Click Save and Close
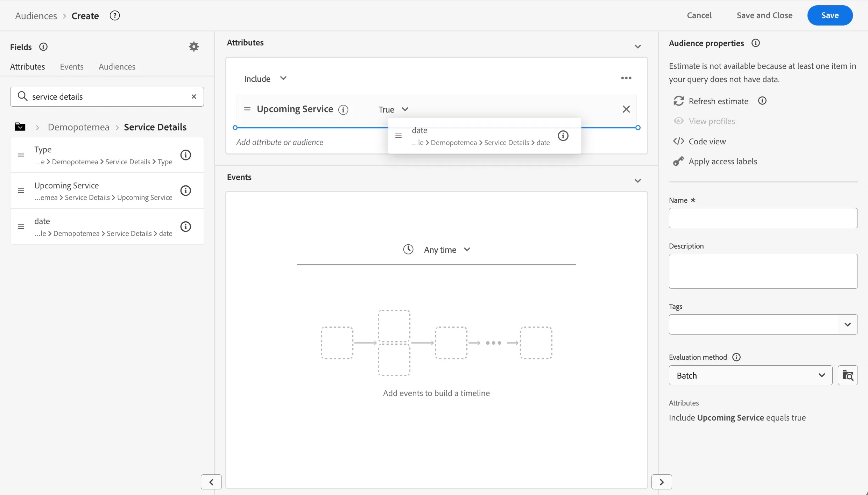The image size is (868, 495). [x=764, y=15]
